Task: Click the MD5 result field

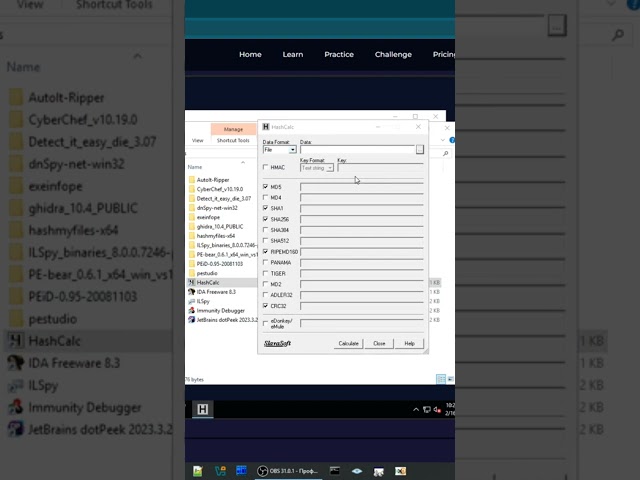Action: coord(362,187)
